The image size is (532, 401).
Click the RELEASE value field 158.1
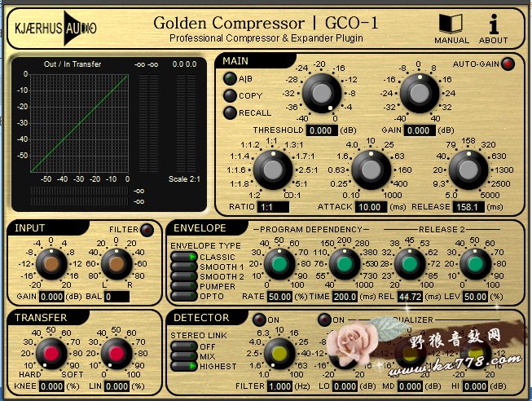[x=468, y=207]
